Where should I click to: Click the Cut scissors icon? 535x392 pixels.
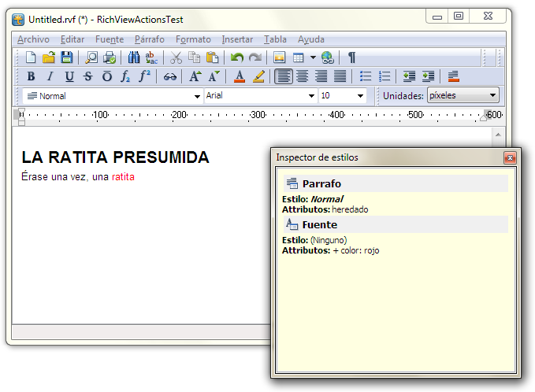pyautogui.click(x=176, y=57)
